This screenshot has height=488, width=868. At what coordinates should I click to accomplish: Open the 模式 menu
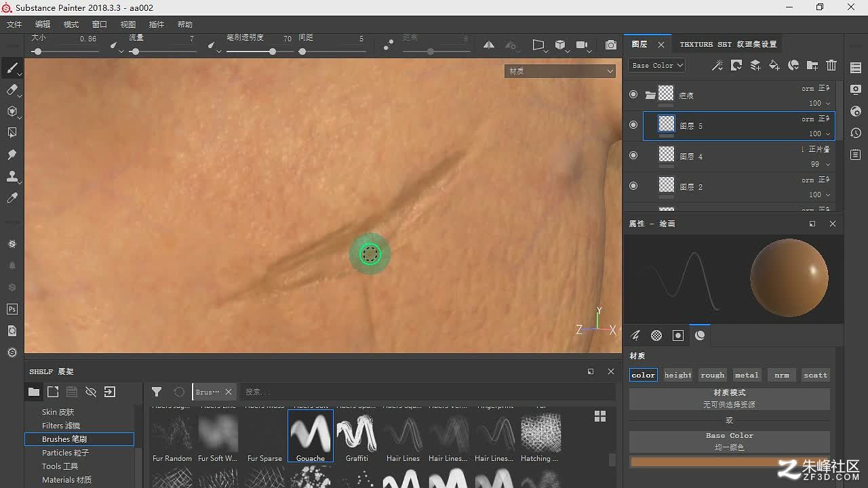click(x=71, y=24)
